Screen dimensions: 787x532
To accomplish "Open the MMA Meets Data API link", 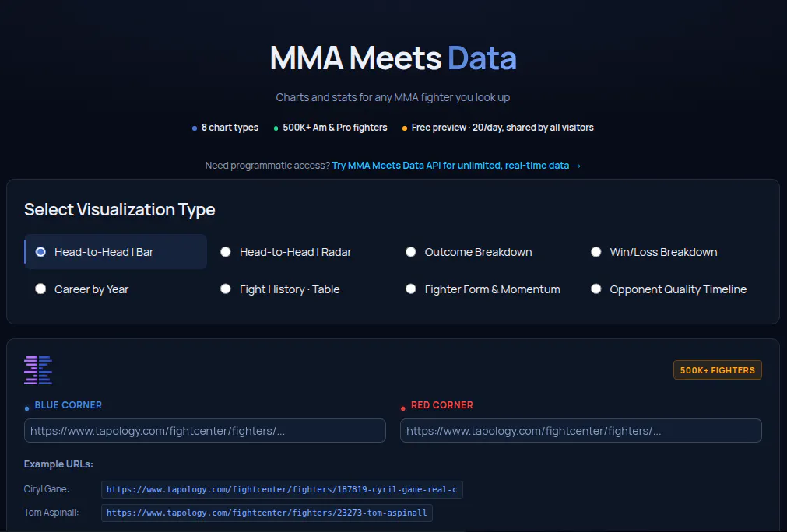I will (x=456, y=166).
